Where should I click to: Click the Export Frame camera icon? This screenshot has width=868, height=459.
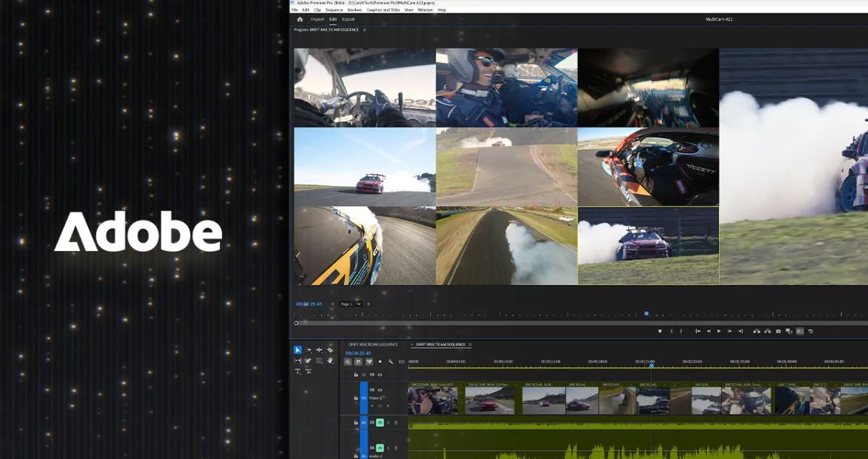778,331
